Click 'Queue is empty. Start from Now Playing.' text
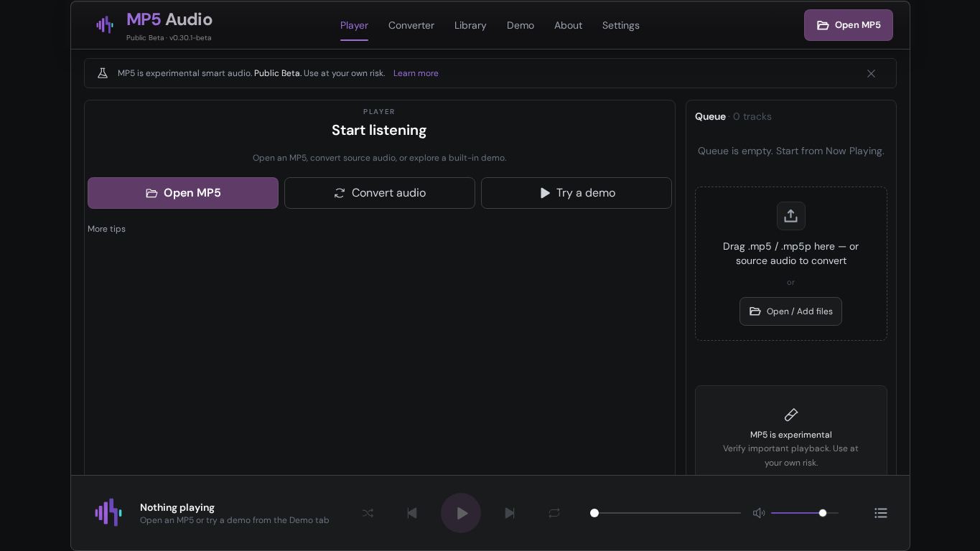 tap(791, 151)
